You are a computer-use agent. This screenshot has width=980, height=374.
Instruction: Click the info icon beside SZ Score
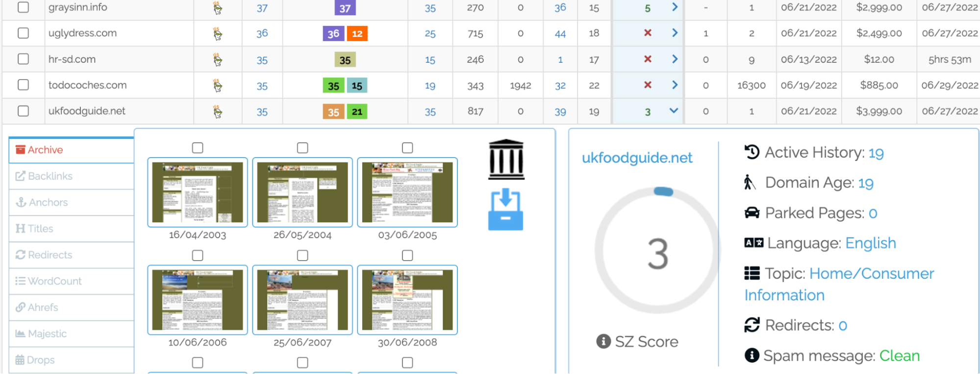tap(603, 341)
